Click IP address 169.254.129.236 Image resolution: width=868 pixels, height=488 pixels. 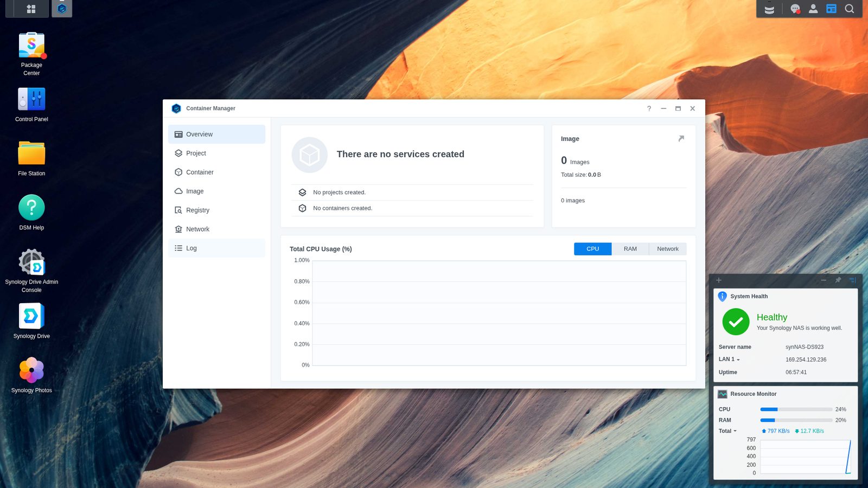point(806,359)
